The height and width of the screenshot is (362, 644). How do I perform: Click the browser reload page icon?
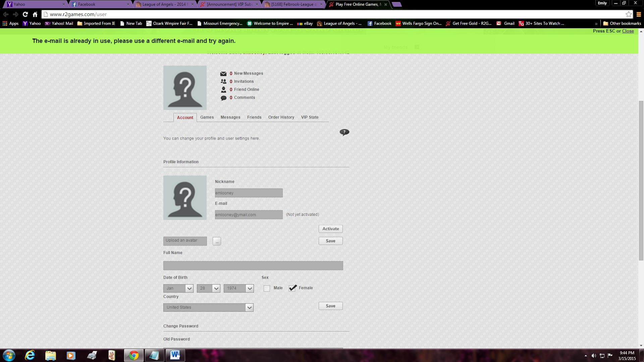click(x=25, y=14)
